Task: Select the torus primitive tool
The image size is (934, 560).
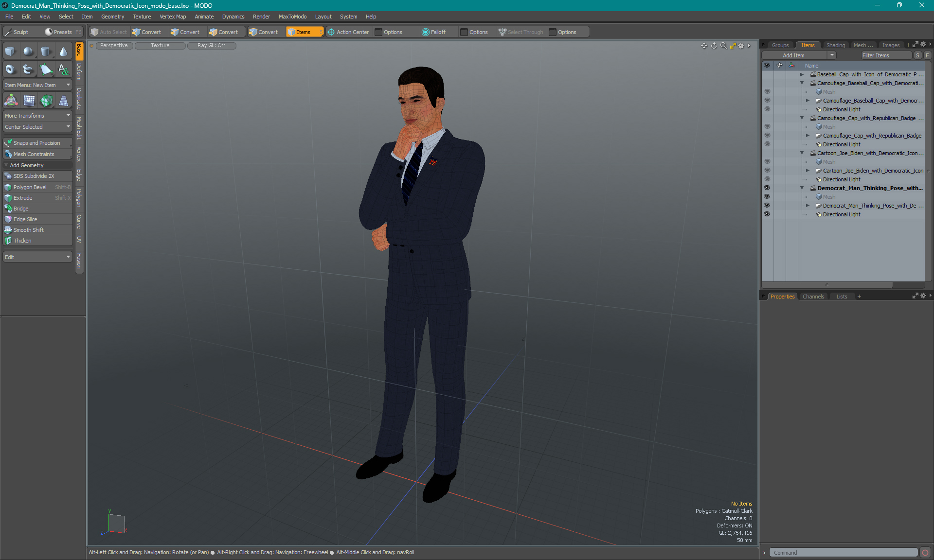Action: [10, 70]
